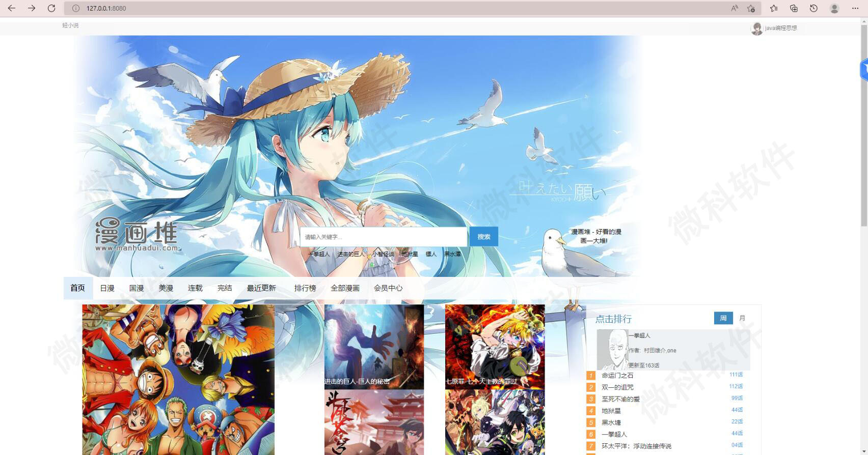This screenshot has height=455, width=868.
Task: Go back using the browser back arrow
Action: pos(12,8)
